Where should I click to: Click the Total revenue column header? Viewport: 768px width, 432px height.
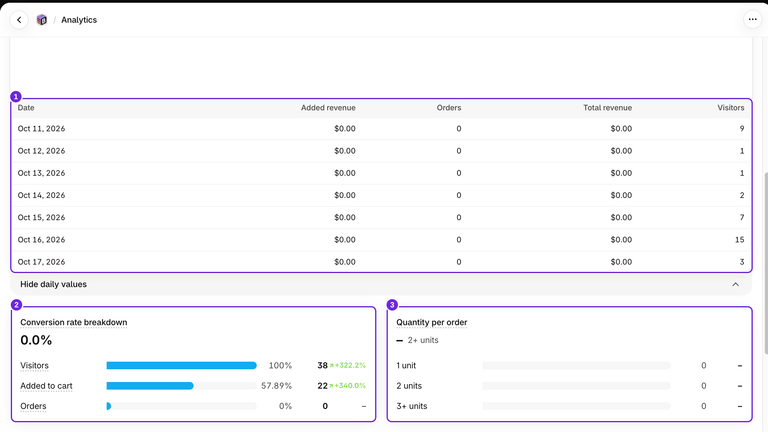point(607,108)
